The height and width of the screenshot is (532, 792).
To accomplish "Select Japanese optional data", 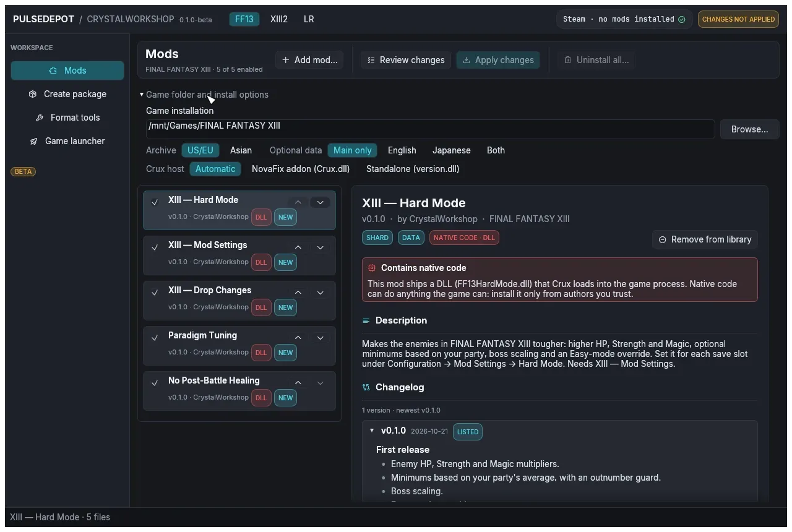I will click(x=451, y=150).
